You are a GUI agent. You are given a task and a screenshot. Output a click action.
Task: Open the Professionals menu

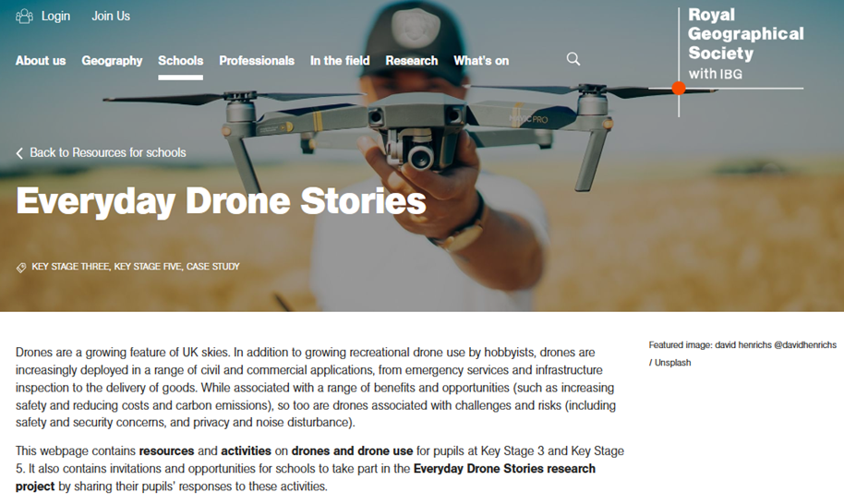(x=257, y=61)
